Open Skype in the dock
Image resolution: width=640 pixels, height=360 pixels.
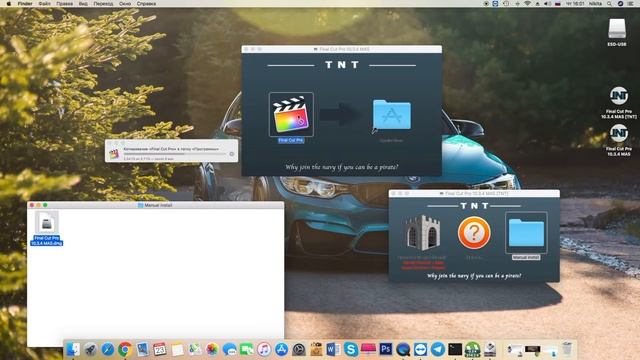pos(351,349)
